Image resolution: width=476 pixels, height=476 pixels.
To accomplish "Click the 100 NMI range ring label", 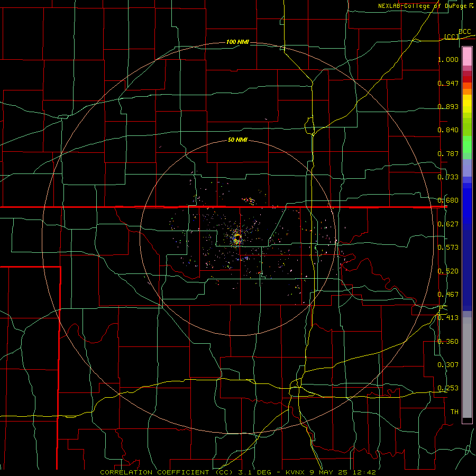I will click(x=237, y=42).
